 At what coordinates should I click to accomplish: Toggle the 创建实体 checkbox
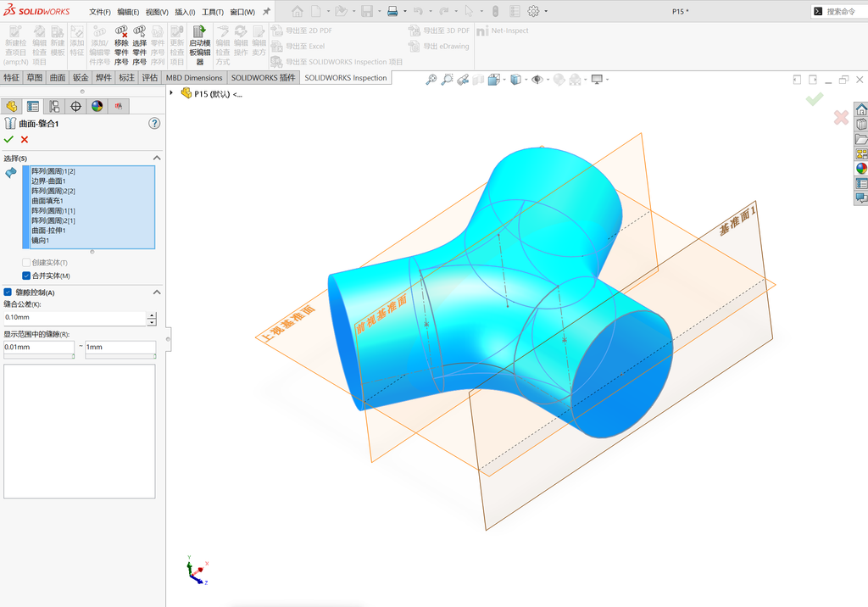point(26,263)
